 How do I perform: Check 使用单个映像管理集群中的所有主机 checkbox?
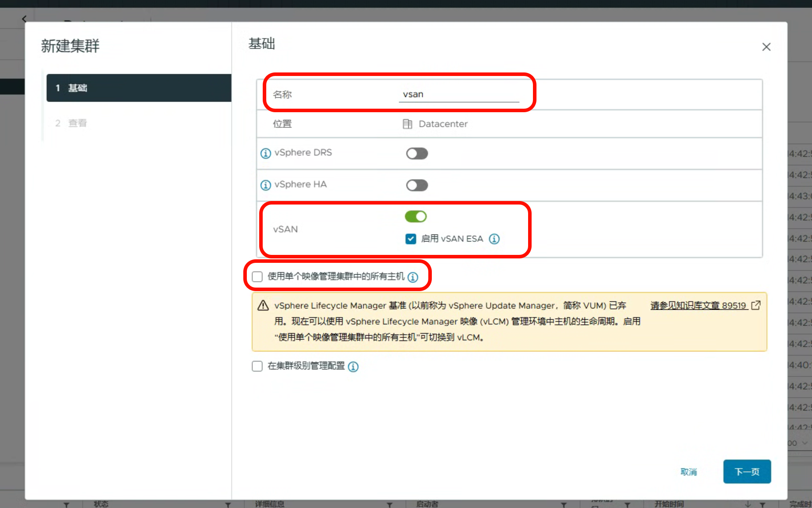click(257, 277)
